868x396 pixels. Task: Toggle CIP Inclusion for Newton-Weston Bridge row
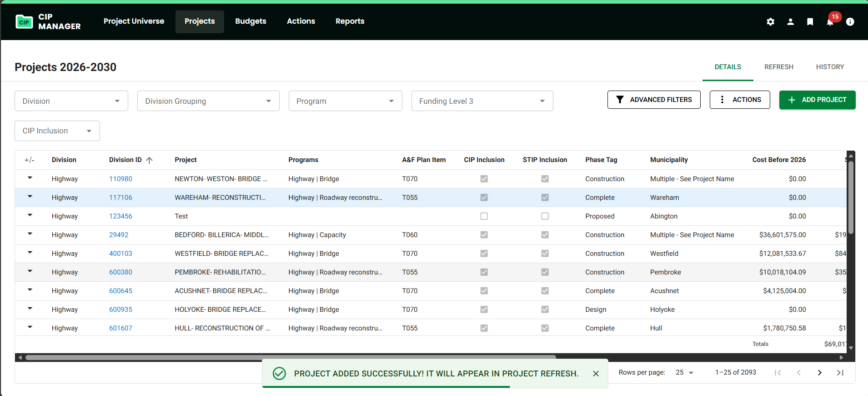(484, 179)
